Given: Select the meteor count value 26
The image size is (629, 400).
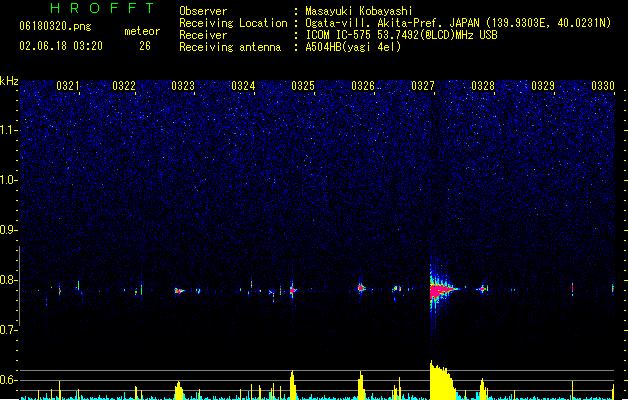Looking at the screenshot, I should click(x=145, y=46).
